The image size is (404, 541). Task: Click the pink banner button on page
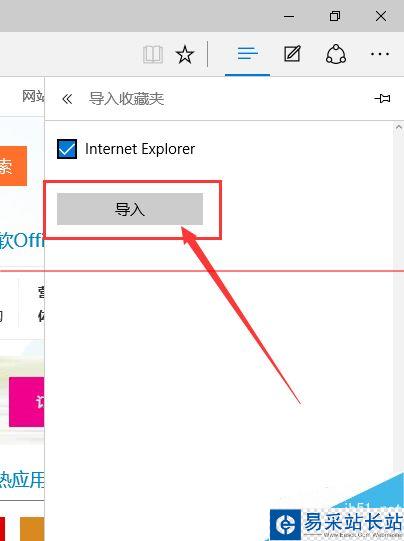point(27,402)
